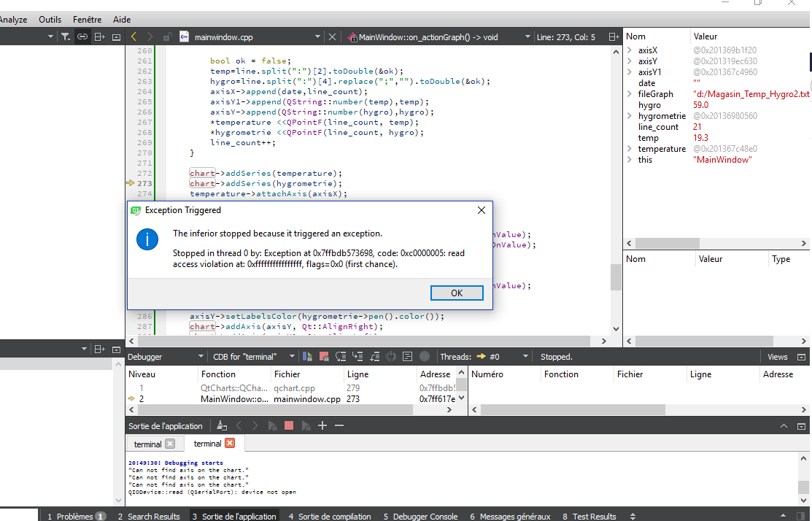Switch to the first terminal tab

pos(149,443)
